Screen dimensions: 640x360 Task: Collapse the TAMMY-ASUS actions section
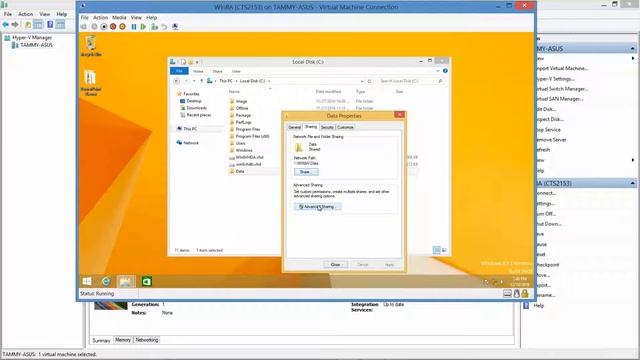point(633,49)
